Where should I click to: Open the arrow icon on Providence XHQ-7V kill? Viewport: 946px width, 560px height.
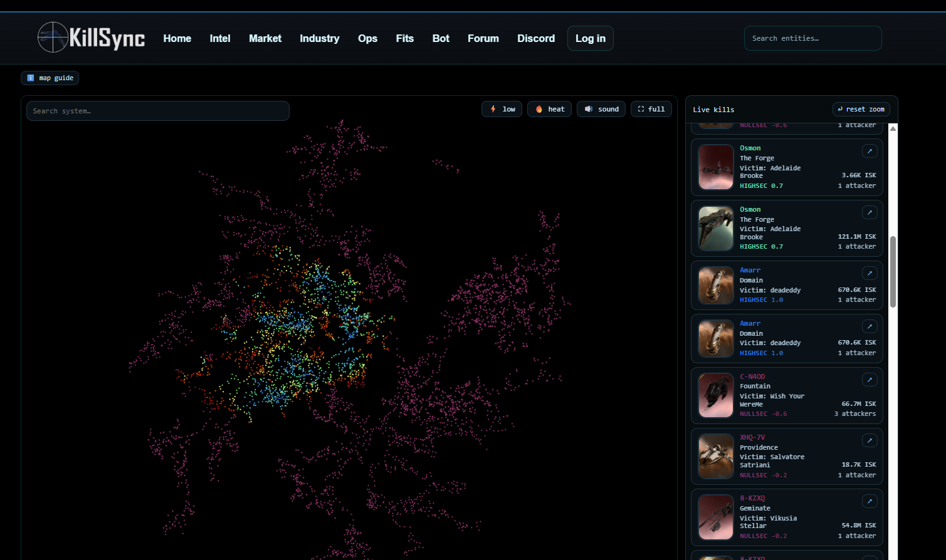pyautogui.click(x=869, y=440)
